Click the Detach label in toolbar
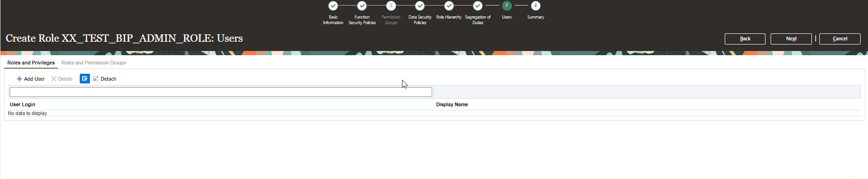The height and width of the screenshot is (179, 868). pos(108,79)
